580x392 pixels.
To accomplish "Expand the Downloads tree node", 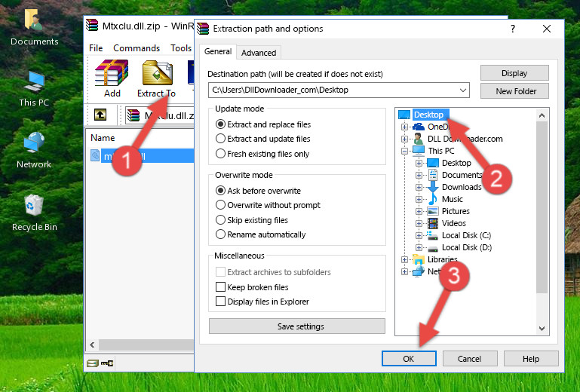I will [419, 187].
